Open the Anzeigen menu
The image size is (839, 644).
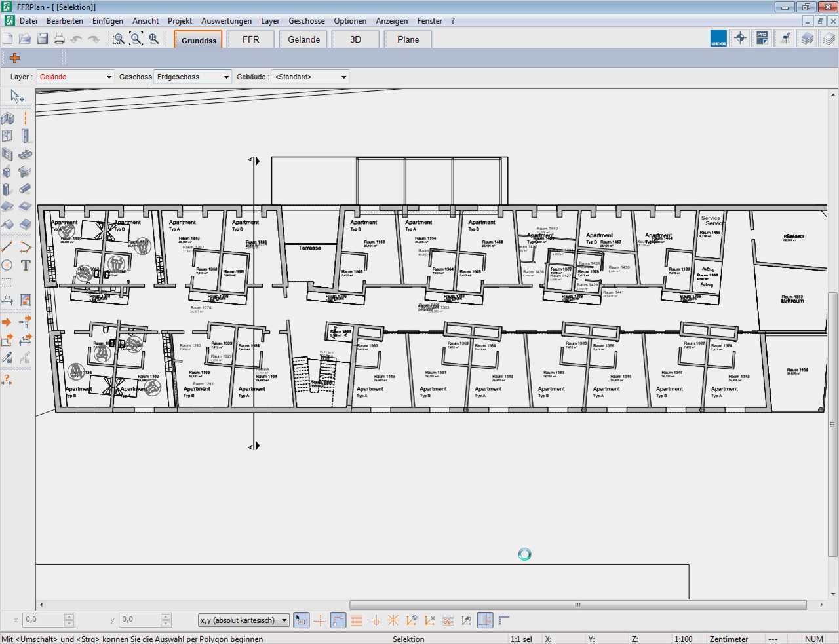[391, 21]
